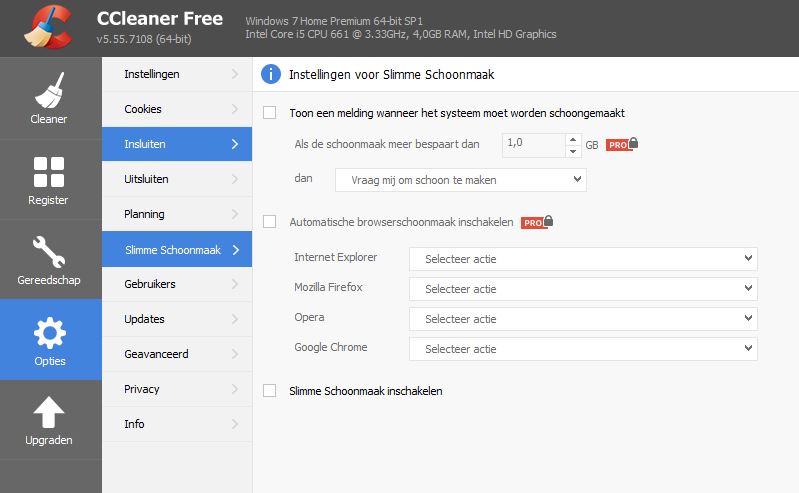The image size is (799, 493).
Task: Open Google Chrome 'Selecteer actie' dropdown
Action: click(583, 349)
